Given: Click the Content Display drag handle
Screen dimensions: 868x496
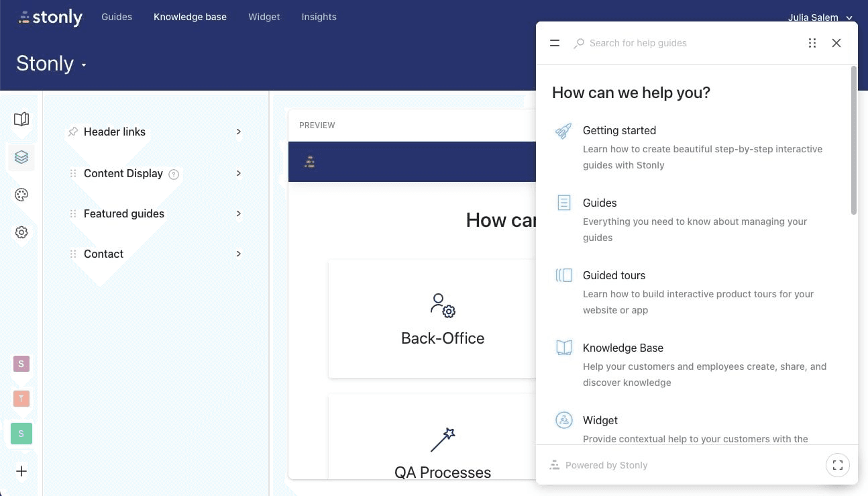Looking at the screenshot, I should [73, 173].
